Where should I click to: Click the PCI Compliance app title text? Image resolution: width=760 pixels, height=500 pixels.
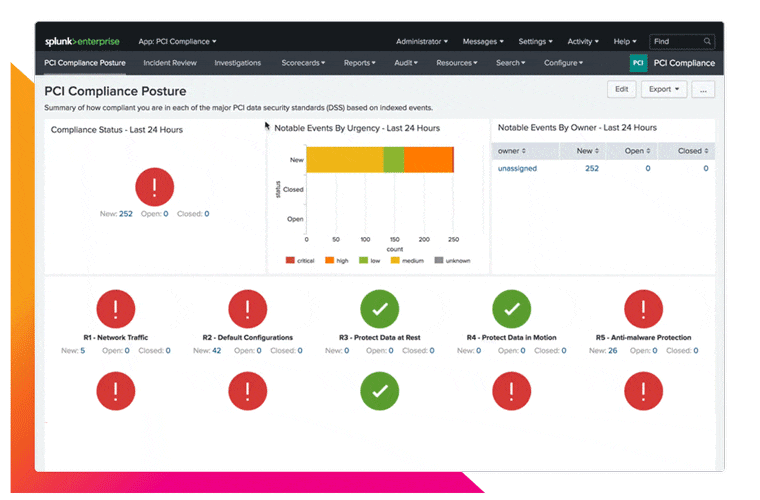click(684, 63)
